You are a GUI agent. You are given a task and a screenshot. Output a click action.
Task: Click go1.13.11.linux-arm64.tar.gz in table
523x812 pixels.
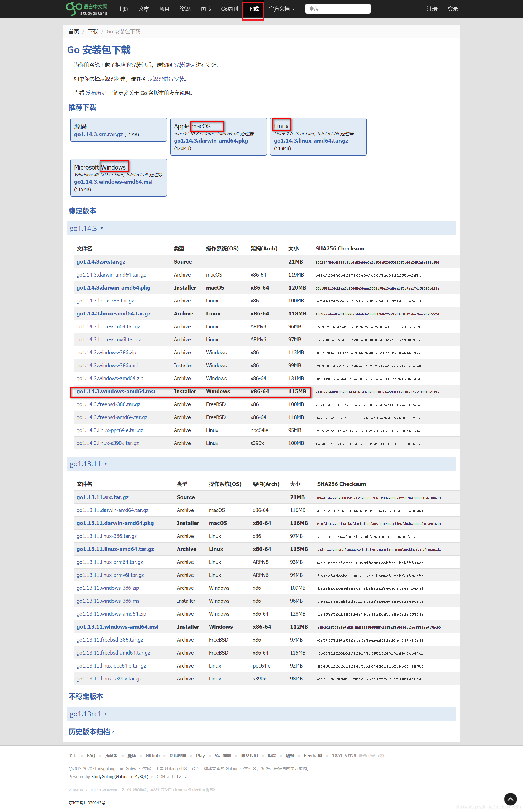coord(110,562)
